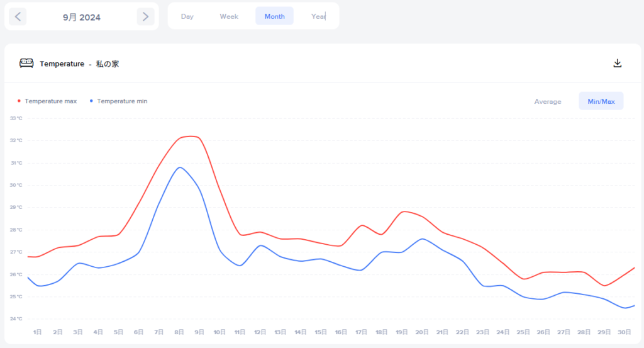Click the red Temperature max legend dot
The height and width of the screenshot is (348, 644).
tap(19, 101)
